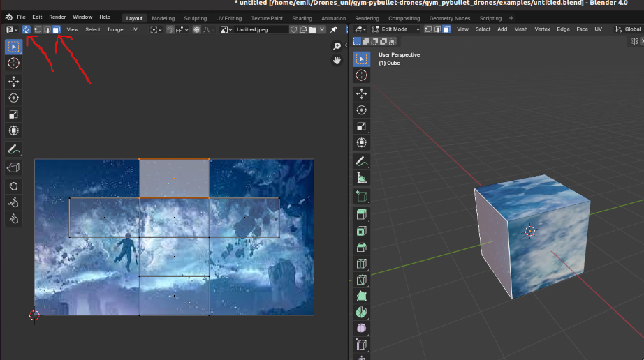Toggle snapping magnet in UV editor
Image resolution: width=644 pixels, height=360 pixels.
point(170,29)
